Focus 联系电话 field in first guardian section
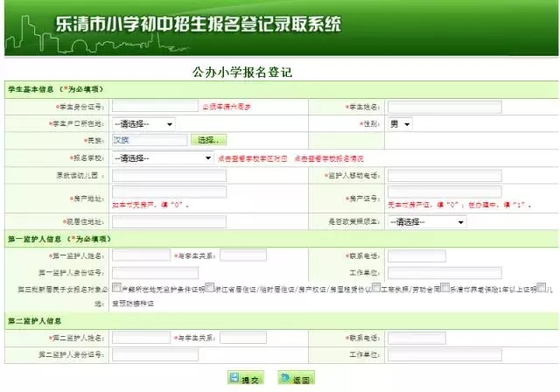The height and width of the screenshot is (392, 560). coord(416,255)
